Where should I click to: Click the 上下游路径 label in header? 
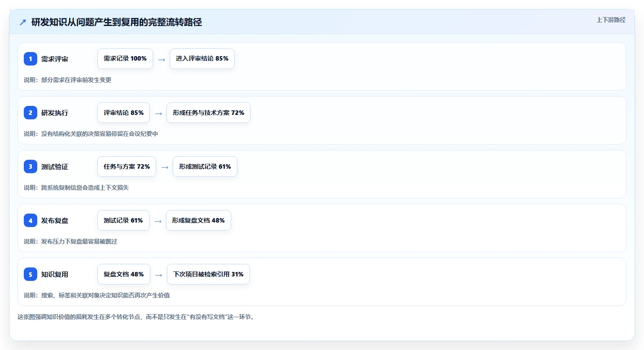(611, 20)
